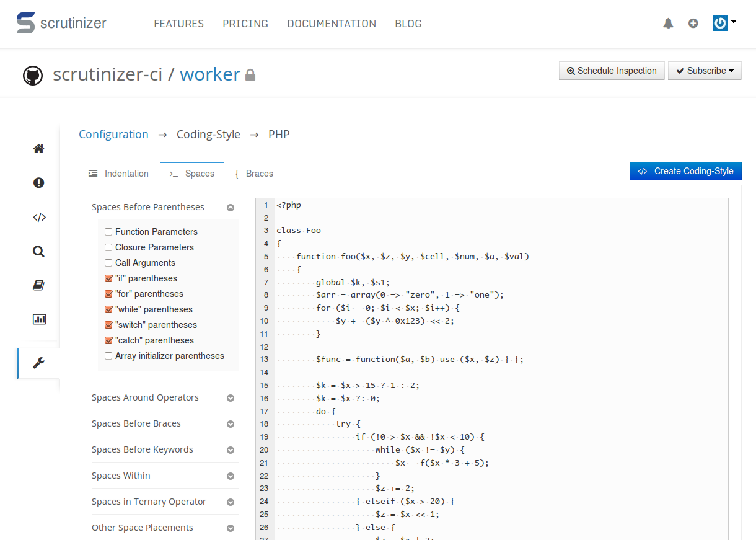Switch to the Braces tab
Image resolution: width=756 pixels, height=540 pixels.
(254, 174)
